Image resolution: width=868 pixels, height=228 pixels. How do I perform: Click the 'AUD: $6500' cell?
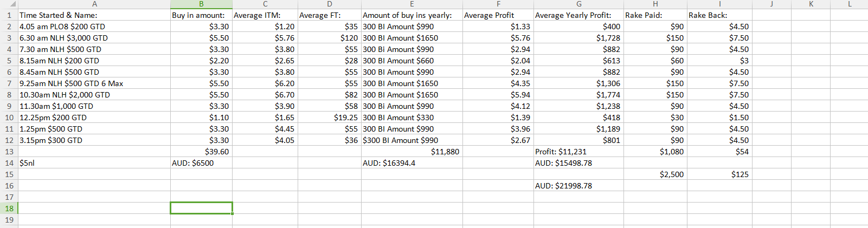(201, 163)
